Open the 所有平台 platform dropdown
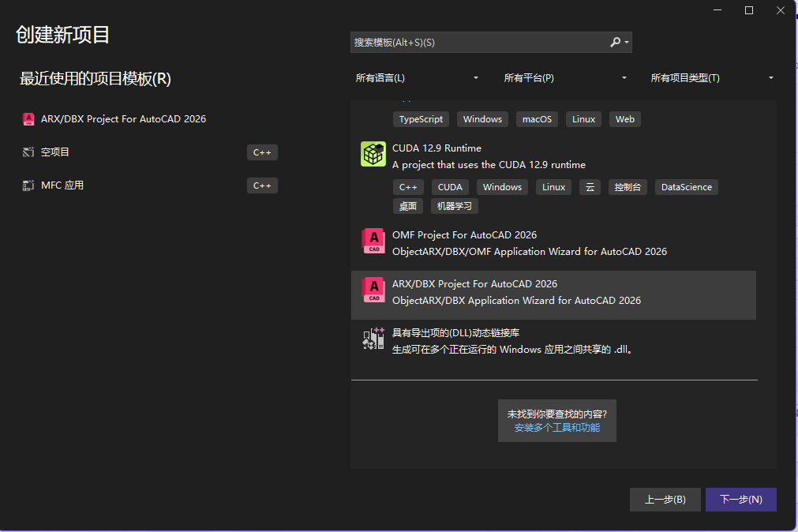 pos(565,78)
